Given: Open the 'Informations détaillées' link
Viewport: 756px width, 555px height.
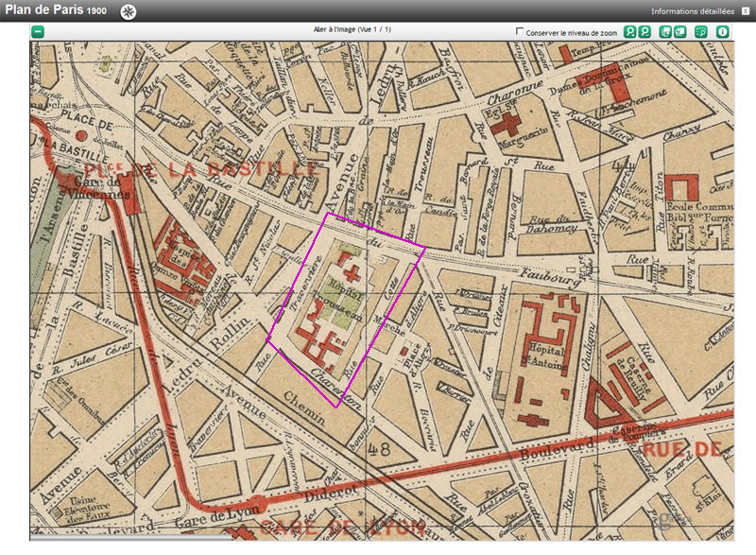Looking at the screenshot, I should [x=692, y=11].
